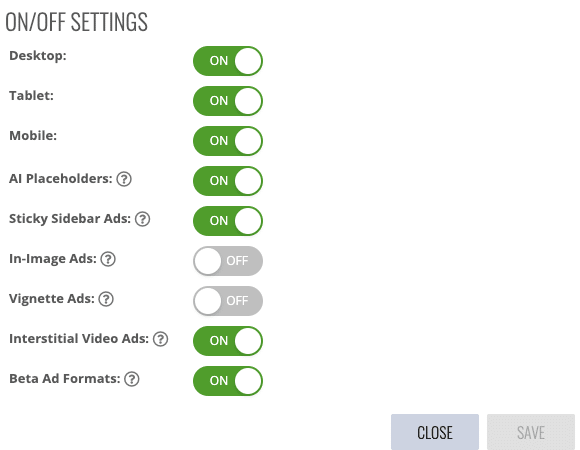Disable the Tablet ads switch
580x450 pixels.
228,101
